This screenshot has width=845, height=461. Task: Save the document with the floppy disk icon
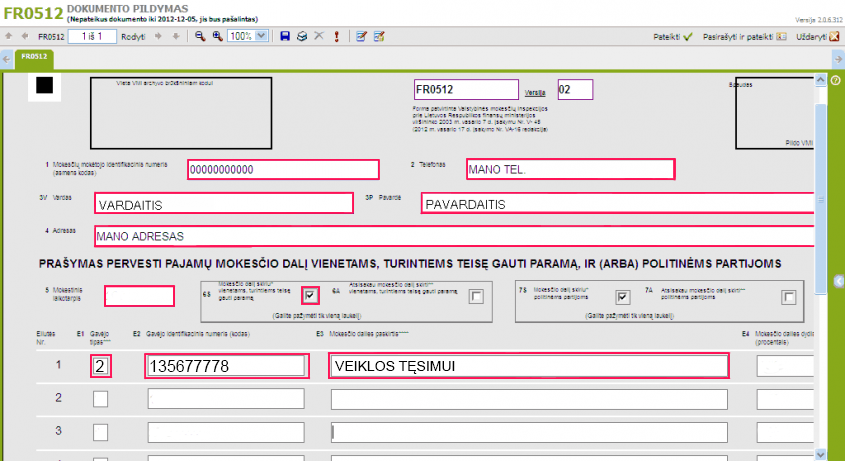pos(285,36)
